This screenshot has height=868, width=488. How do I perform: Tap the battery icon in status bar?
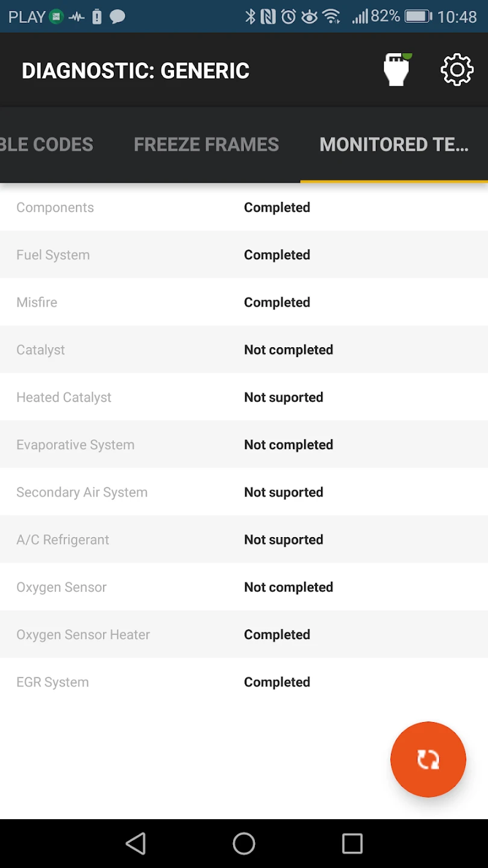pos(418,16)
